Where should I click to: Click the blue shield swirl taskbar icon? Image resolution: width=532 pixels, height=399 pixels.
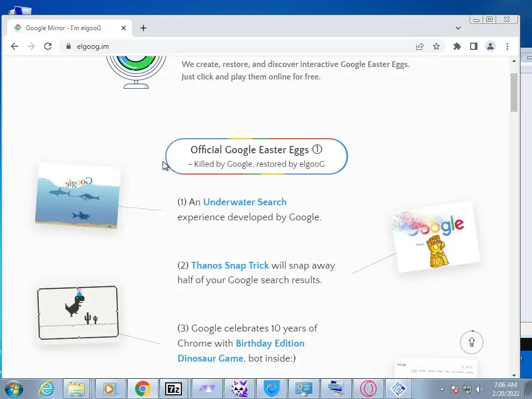click(x=271, y=389)
